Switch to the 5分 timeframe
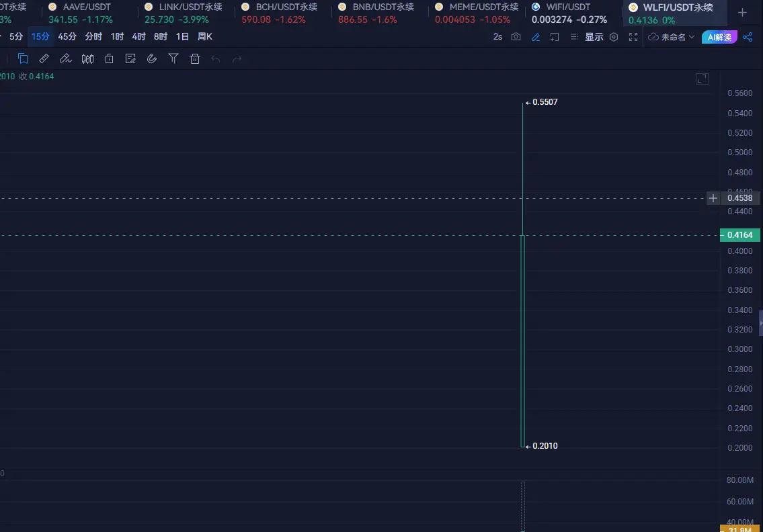This screenshot has height=532, width=763. 16,36
